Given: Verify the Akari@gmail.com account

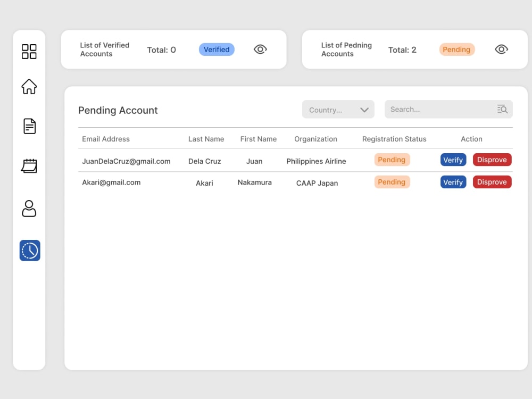Looking at the screenshot, I should (x=453, y=182).
